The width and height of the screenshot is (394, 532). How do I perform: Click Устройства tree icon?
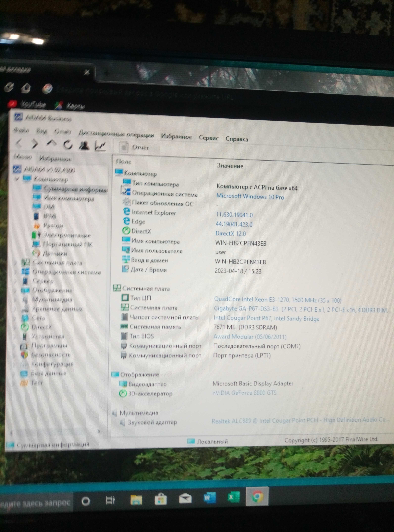click(24, 336)
